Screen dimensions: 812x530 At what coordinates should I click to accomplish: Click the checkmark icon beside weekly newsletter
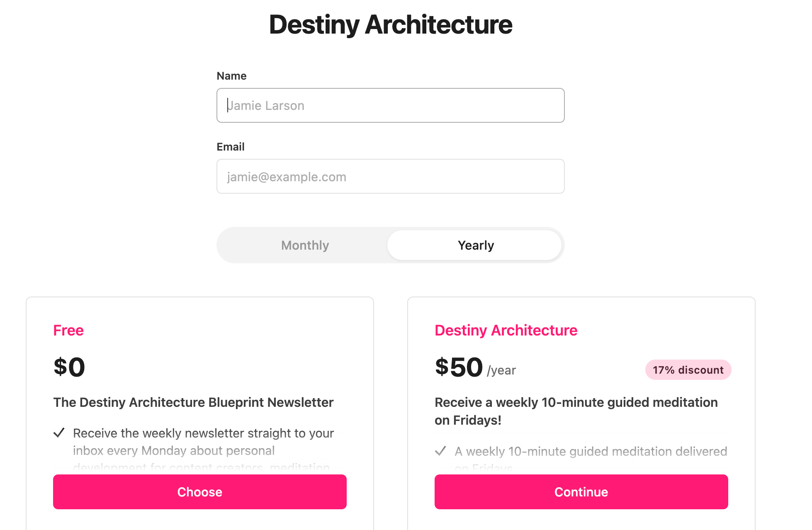point(59,433)
